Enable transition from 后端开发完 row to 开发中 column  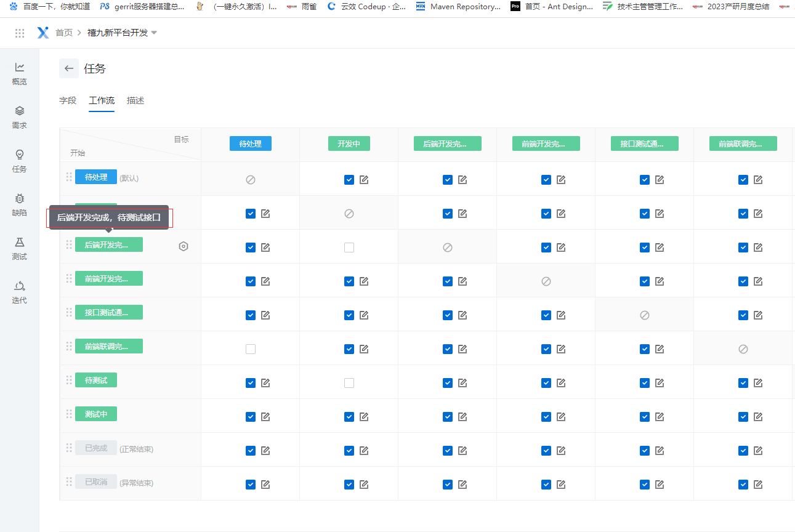click(349, 248)
